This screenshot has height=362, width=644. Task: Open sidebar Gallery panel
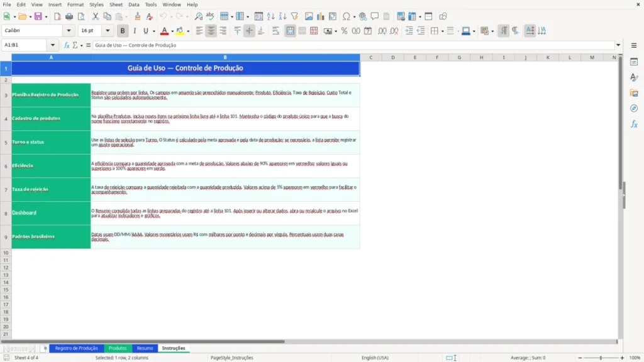tap(634, 93)
